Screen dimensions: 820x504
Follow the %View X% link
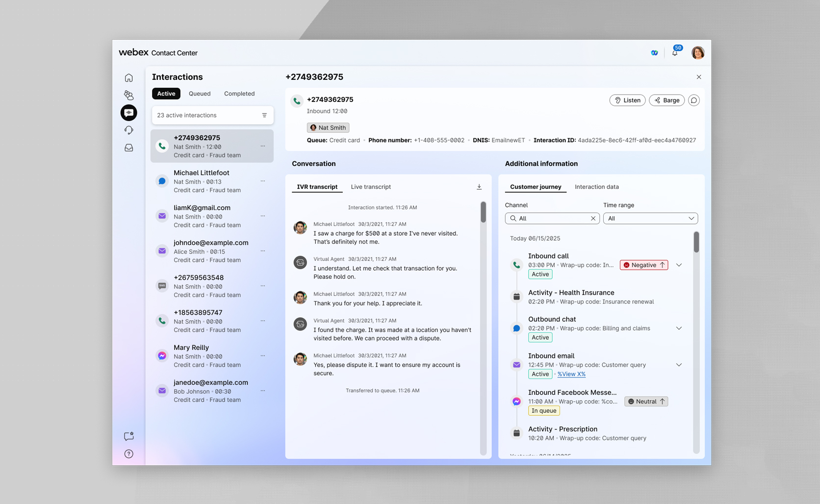coord(571,374)
